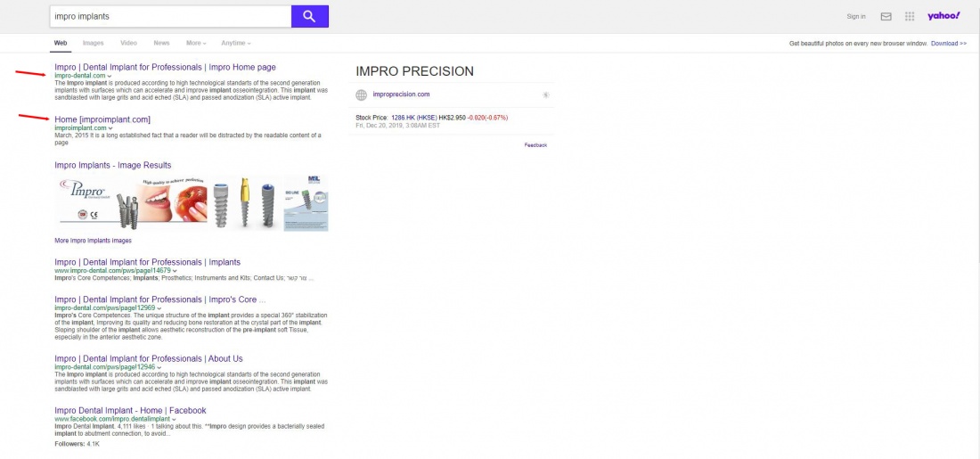The image size is (980, 459).
Task: Expand the arrow beside the Facebook result URL
Action: 175,419
